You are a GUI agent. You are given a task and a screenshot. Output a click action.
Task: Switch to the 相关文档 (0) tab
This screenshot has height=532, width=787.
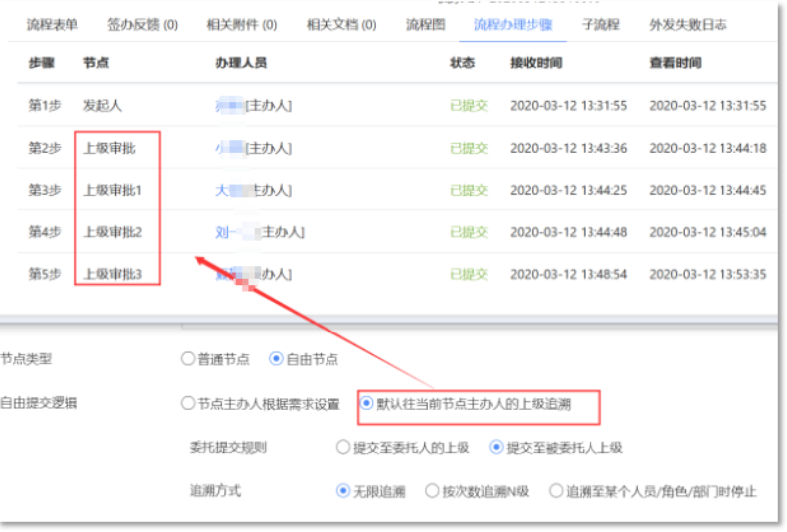(341, 25)
